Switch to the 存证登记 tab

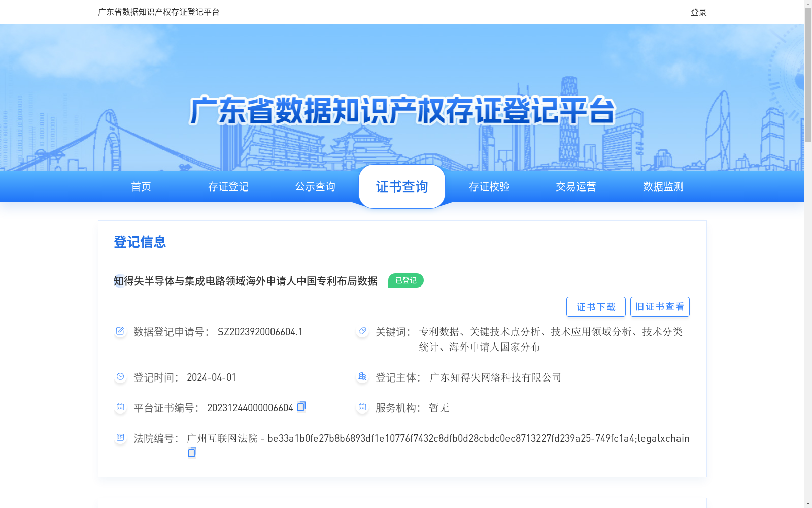[228, 186]
